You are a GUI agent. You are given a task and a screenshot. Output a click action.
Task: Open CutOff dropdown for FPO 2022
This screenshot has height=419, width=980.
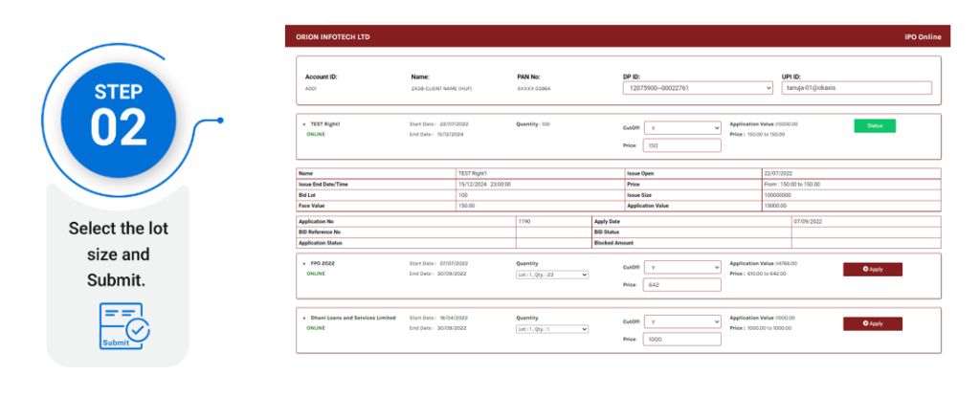[x=681, y=268]
